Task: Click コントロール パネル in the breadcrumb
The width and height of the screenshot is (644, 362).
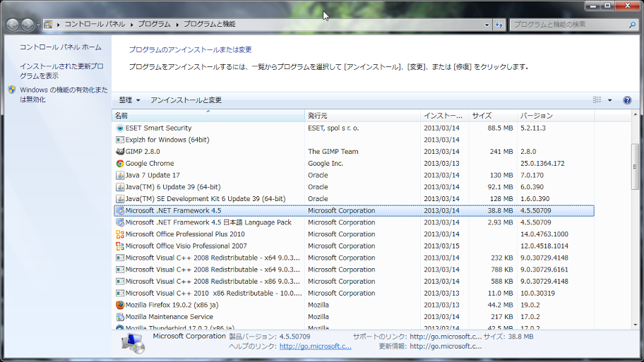Action: [95, 24]
